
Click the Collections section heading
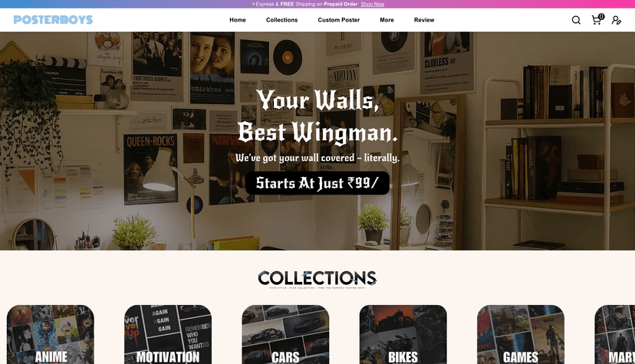point(317,279)
